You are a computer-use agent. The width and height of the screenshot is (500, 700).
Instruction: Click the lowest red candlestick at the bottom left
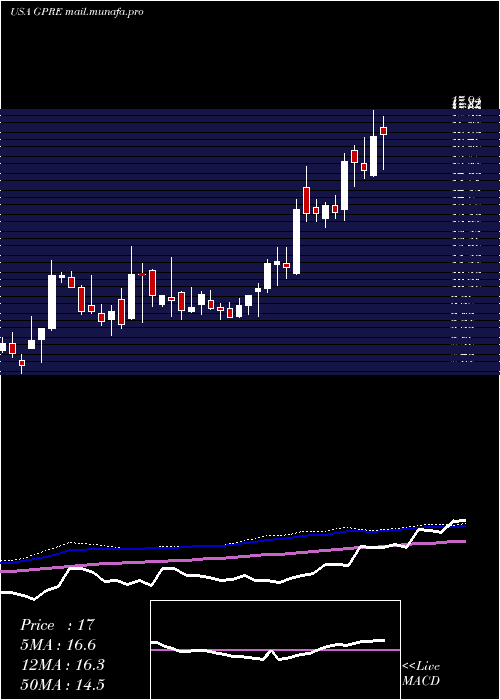21,363
